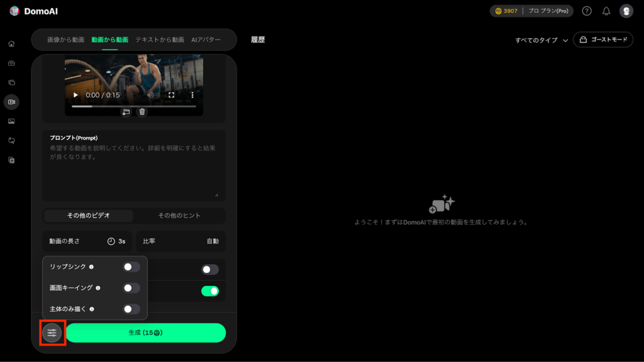Enable the リップシンク toggle
644x362 pixels.
click(131, 267)
